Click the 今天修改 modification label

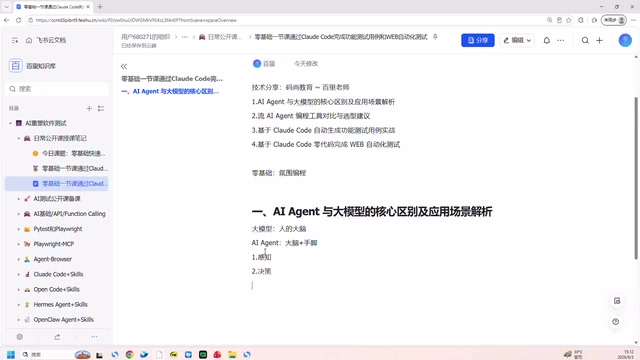(306, 64)
